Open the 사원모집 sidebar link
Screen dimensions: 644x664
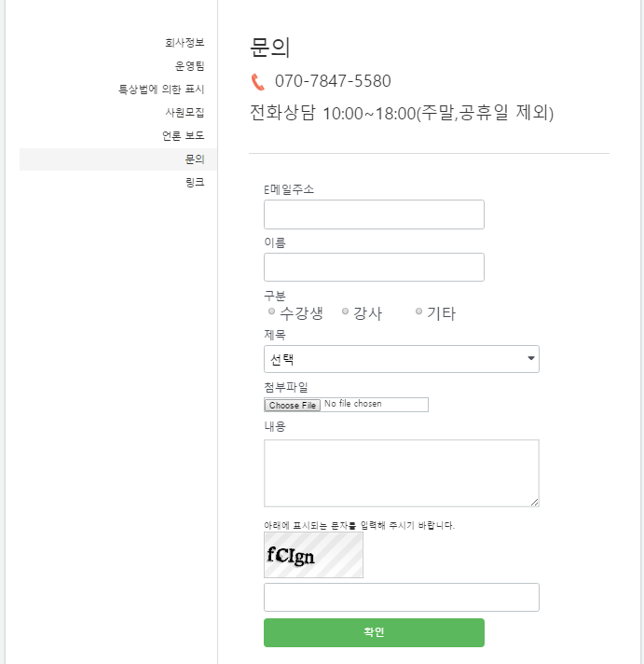coord(185,112)
